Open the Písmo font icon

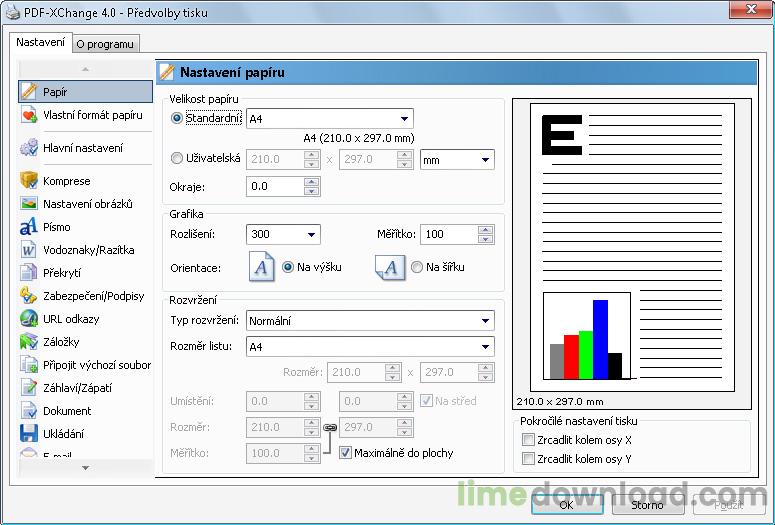29,226
